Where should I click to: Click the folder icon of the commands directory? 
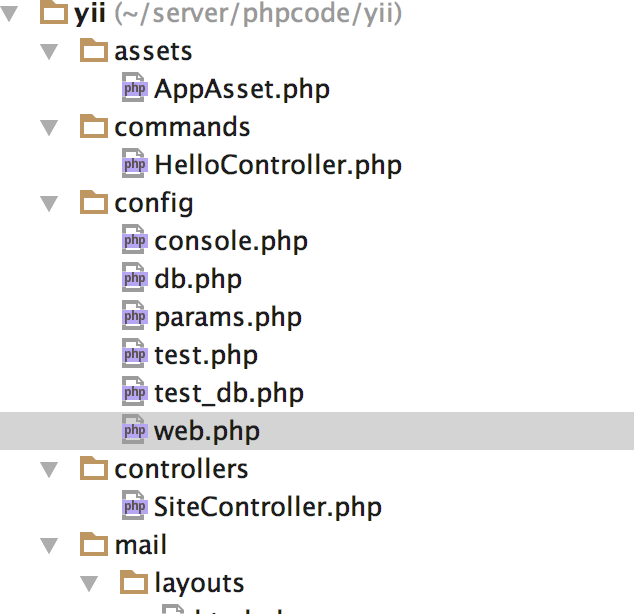point(94,126)
